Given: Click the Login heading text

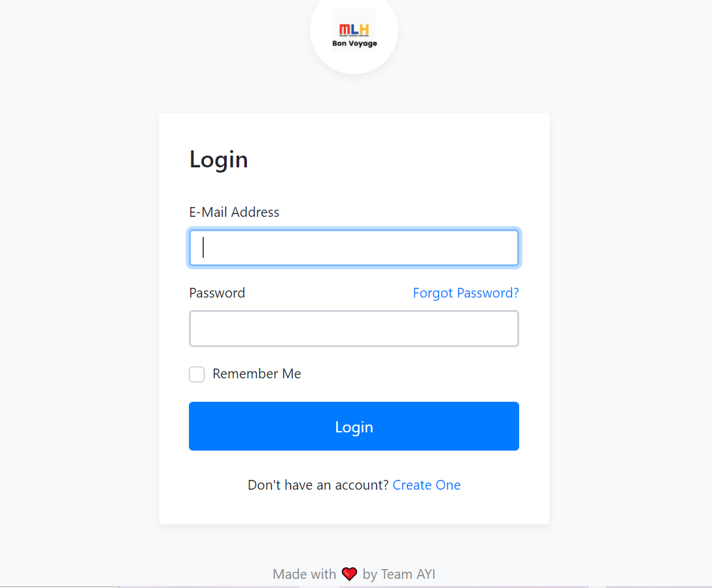Looking at the screenshot, I should click(218, 160).
